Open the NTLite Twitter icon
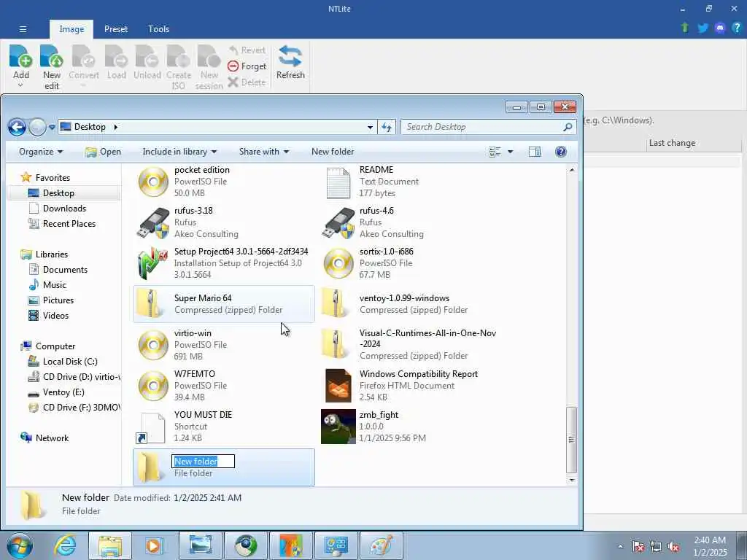747x560 pixels. point(703,28)
